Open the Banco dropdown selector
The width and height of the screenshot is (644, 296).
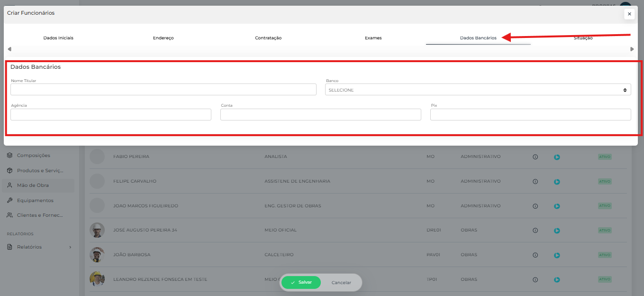478,90
